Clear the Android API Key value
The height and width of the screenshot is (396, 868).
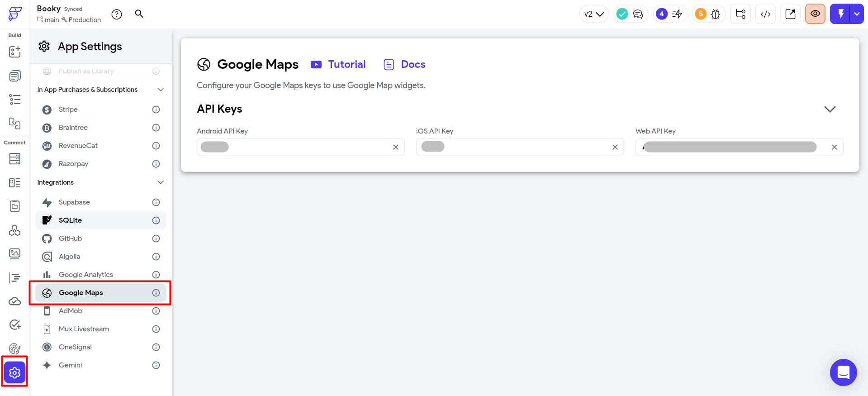[x=396, y=147]
